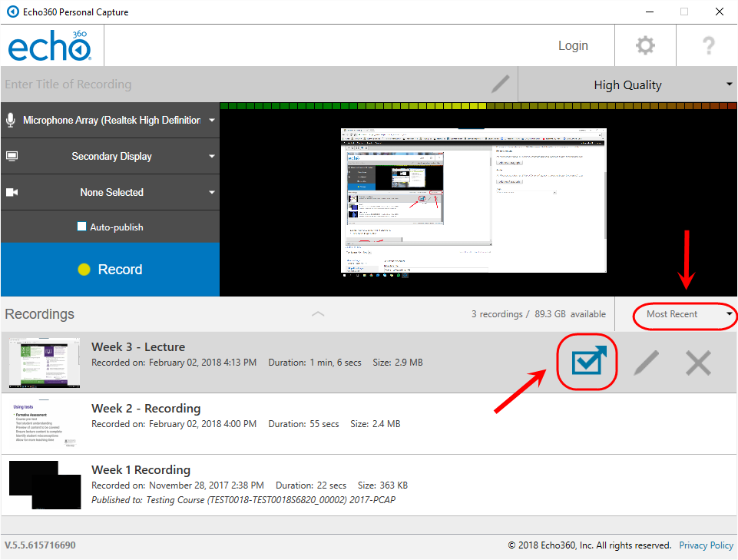Delete the Week 3 - Lecture recording
This screenshot has height=560, width=738.
click(698, 363)
